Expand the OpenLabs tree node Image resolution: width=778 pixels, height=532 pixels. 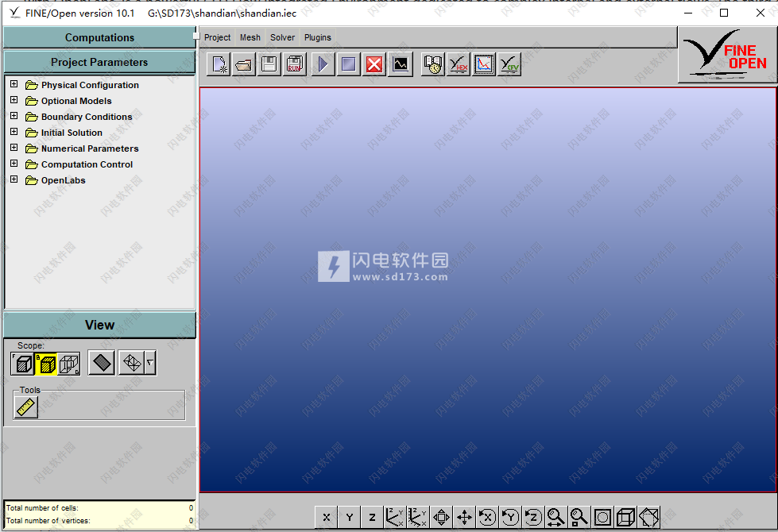coord(14,179)
